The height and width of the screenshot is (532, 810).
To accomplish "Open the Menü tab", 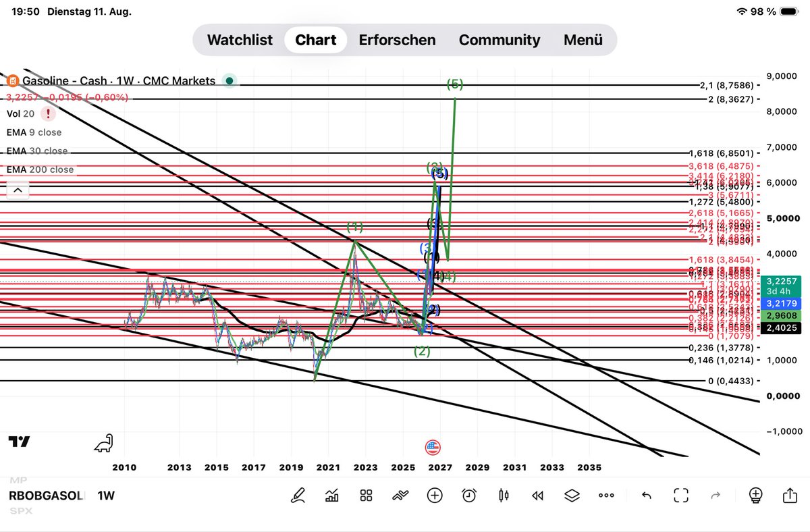I will click(x=583, y=40).
